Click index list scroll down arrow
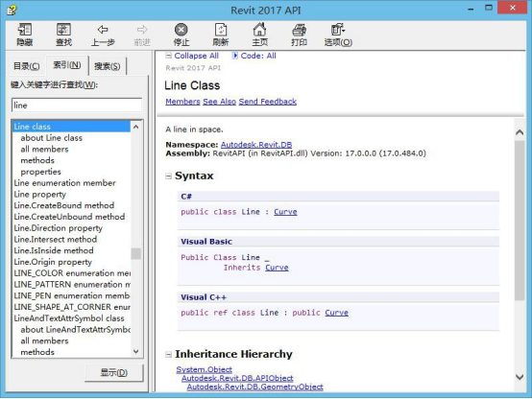The image size is (532, 399). click(x=136, y=351)
